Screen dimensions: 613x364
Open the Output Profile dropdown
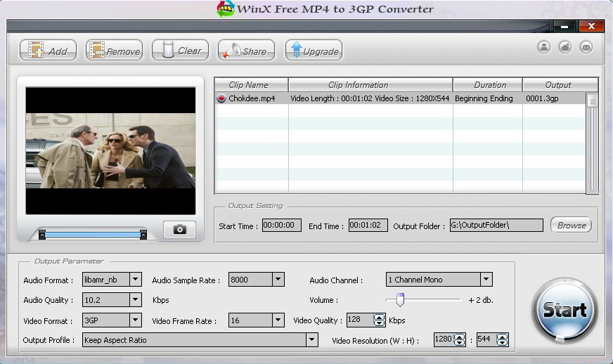click(311, 340)
